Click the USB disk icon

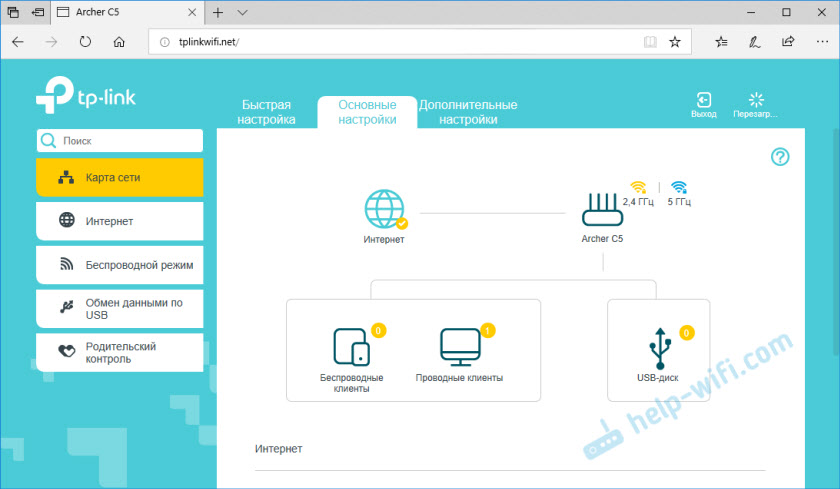[x=660, y=346]
